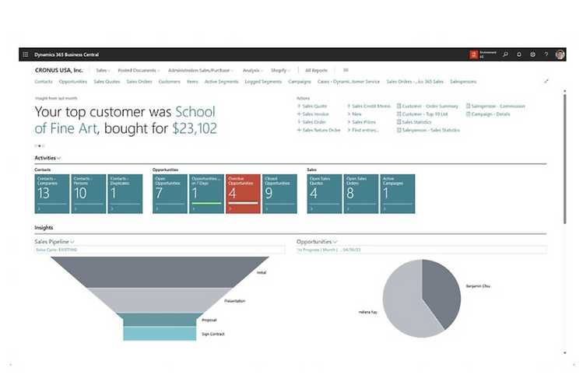The image size is (583, 392).
Task: Open red Overdue Opportunities tile
Action: pos(243,194)
